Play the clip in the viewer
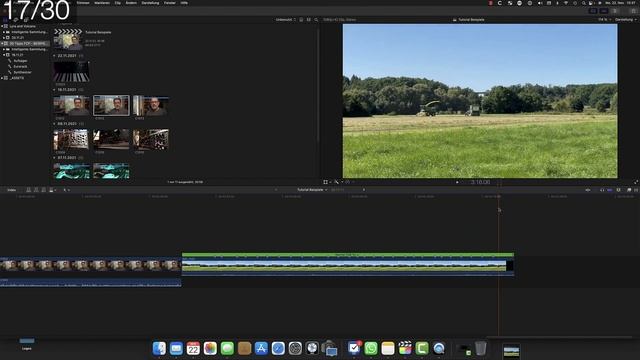640x360 pixels. 457,182
